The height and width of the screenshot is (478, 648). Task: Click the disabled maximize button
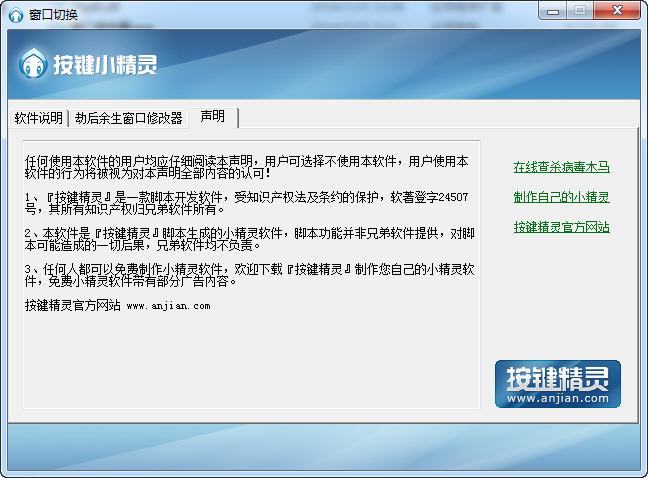(580, 11)
